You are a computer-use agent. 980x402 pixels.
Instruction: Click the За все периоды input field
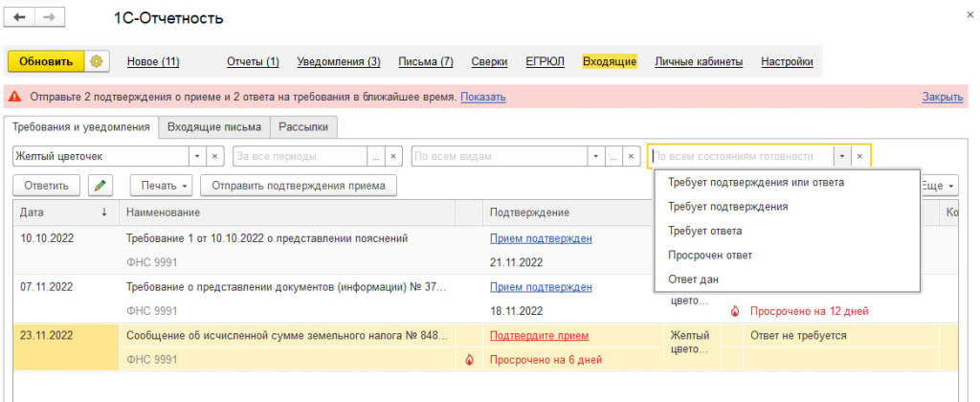(x=301, y=156)
